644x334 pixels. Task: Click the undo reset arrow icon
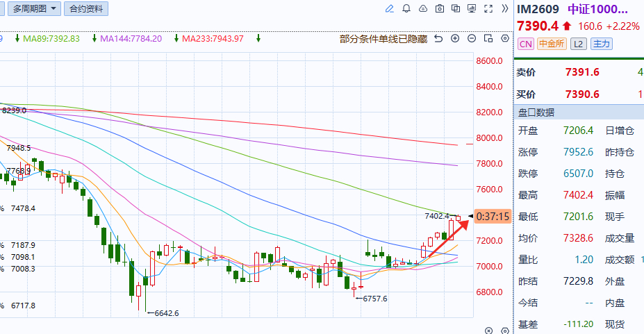pyautogui.click(x=438, y=39)
